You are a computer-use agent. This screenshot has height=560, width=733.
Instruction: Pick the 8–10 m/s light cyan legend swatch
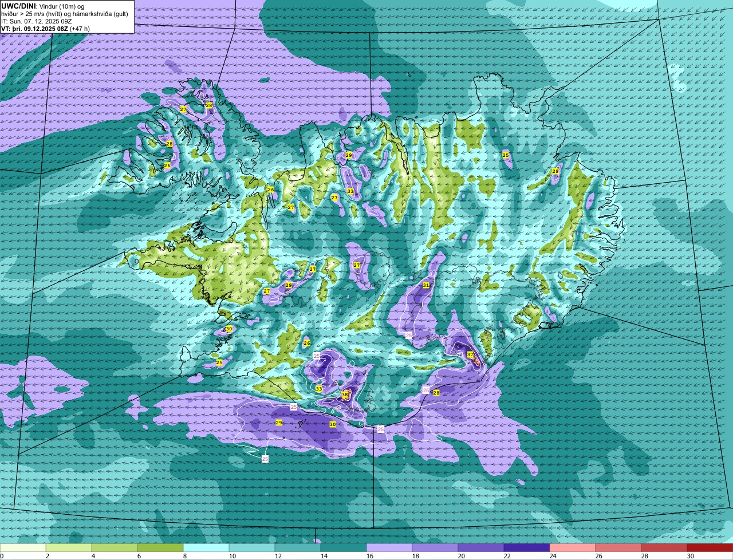click(206, 547)
